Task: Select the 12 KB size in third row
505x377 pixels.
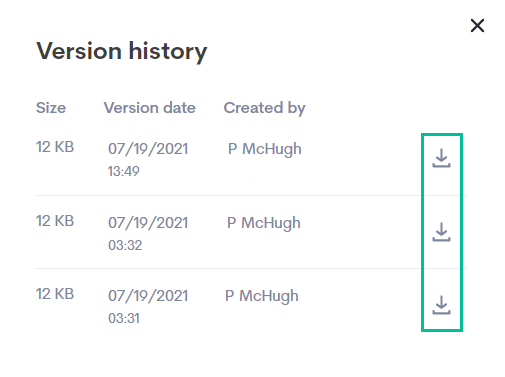Action: [55, 294]
